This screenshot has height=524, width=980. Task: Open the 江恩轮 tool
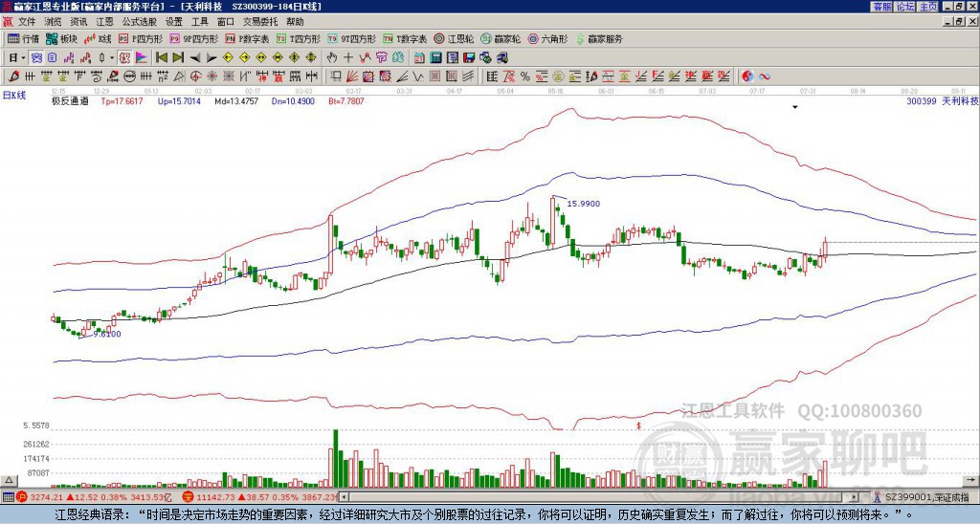click(453, 38)
